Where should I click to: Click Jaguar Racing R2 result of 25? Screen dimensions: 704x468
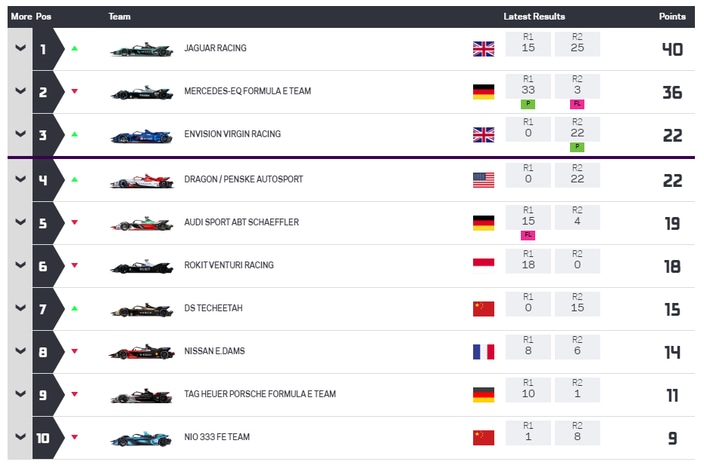click(577, 44)
